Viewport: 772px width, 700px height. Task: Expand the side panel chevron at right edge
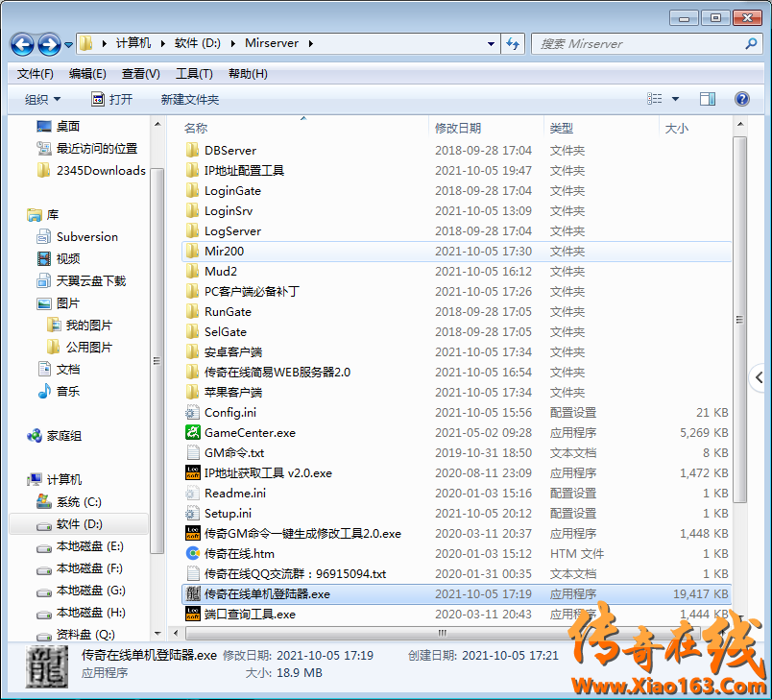tap(760, 377)
